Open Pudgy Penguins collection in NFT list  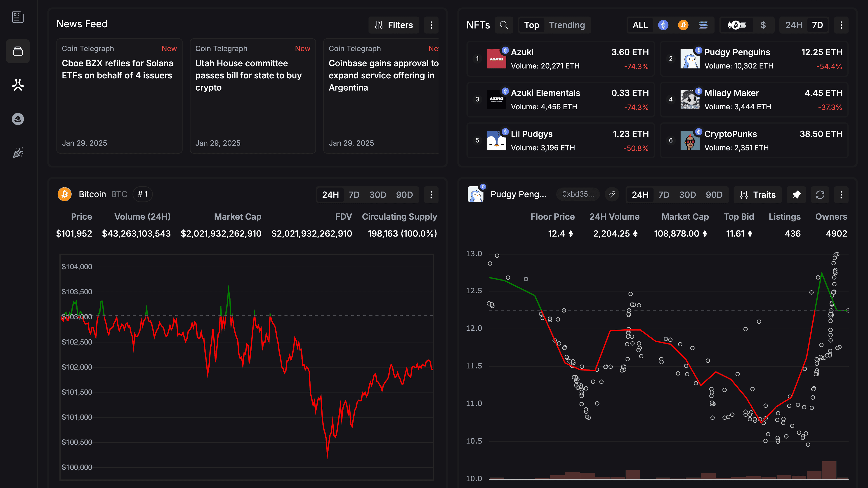point(754,59)
